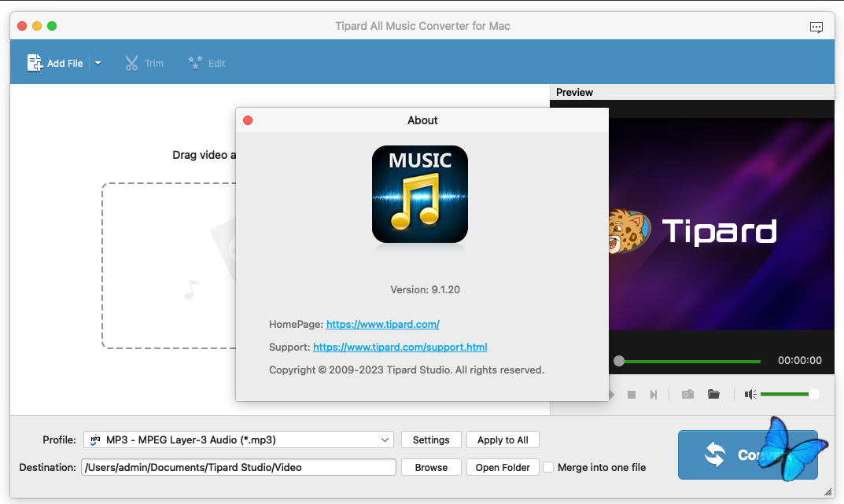Select the Trim scissors tool

click(144, 63)
